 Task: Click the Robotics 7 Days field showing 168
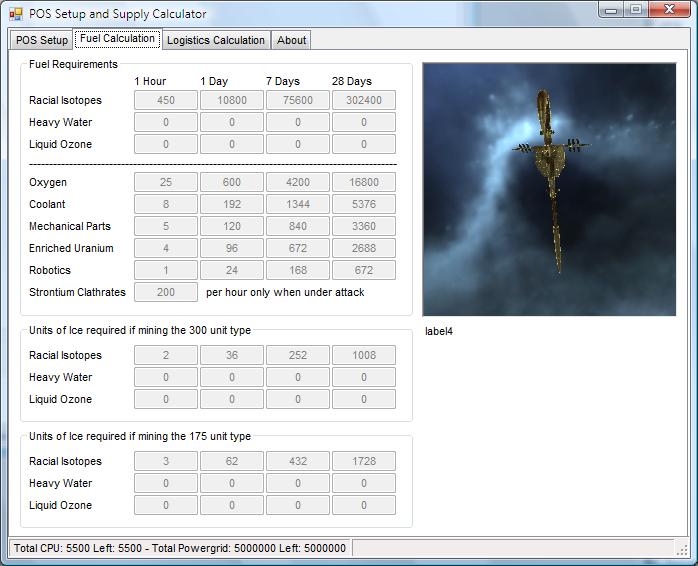coord(298,270)
